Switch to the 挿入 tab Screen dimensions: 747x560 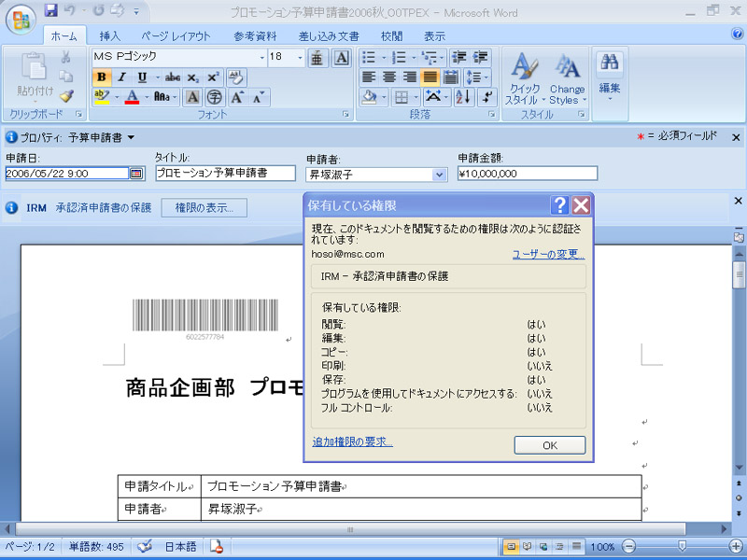tap(110, 36)
